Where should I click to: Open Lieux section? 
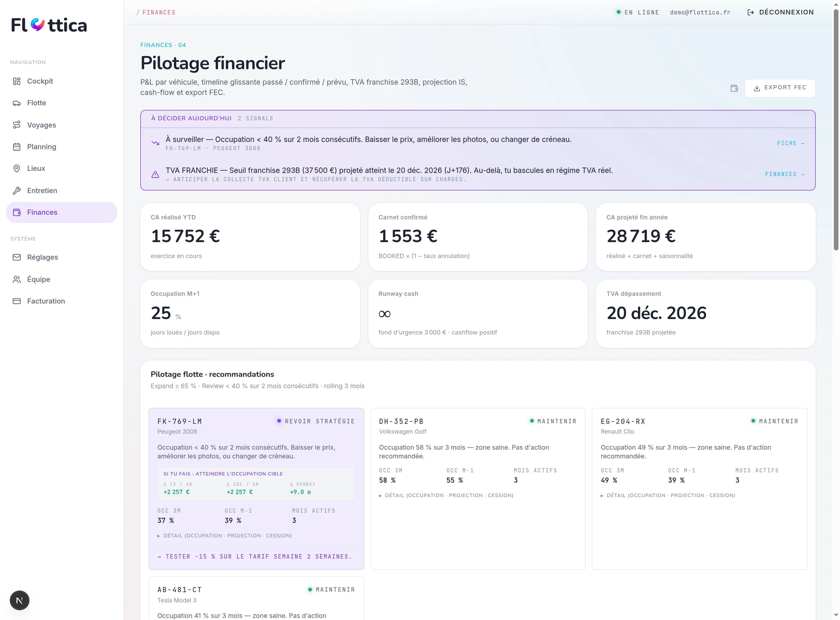61,169
